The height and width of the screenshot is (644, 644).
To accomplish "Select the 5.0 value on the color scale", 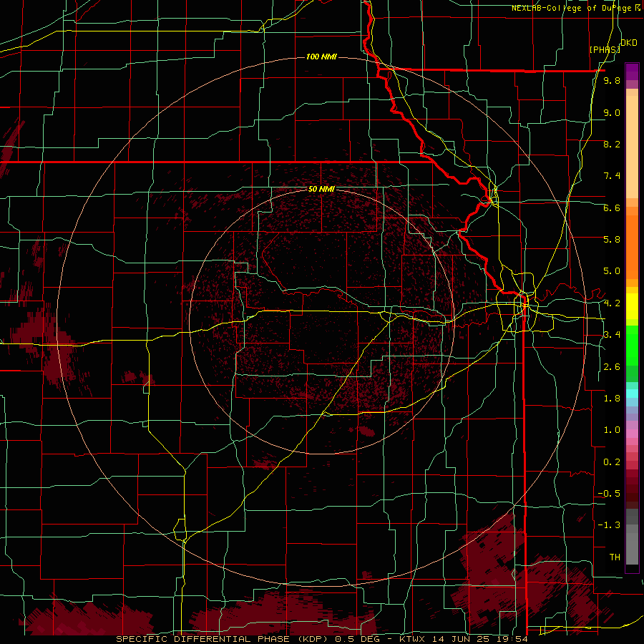I will (x=612, y=271).
